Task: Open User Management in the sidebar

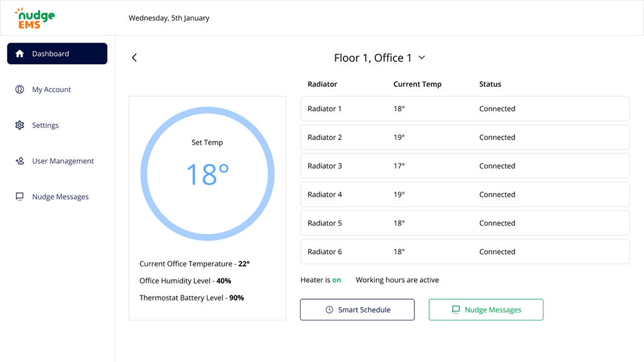Action: 63,162
